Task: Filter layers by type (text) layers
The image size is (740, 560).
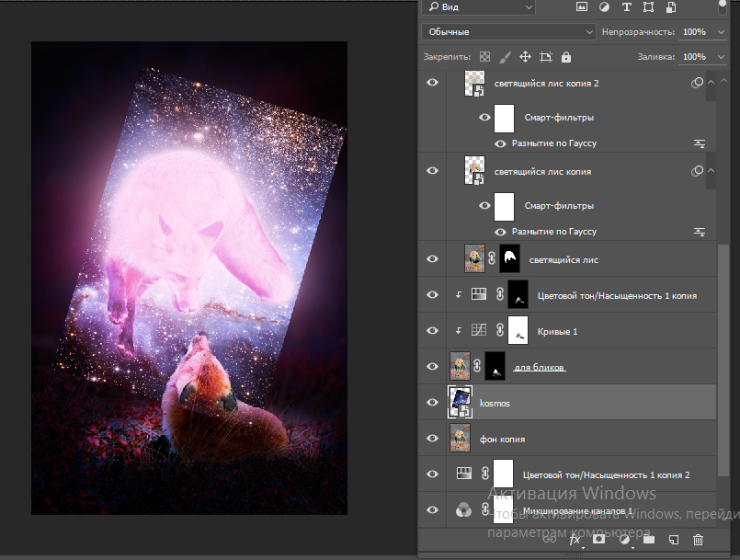Action: pos(626,6)
